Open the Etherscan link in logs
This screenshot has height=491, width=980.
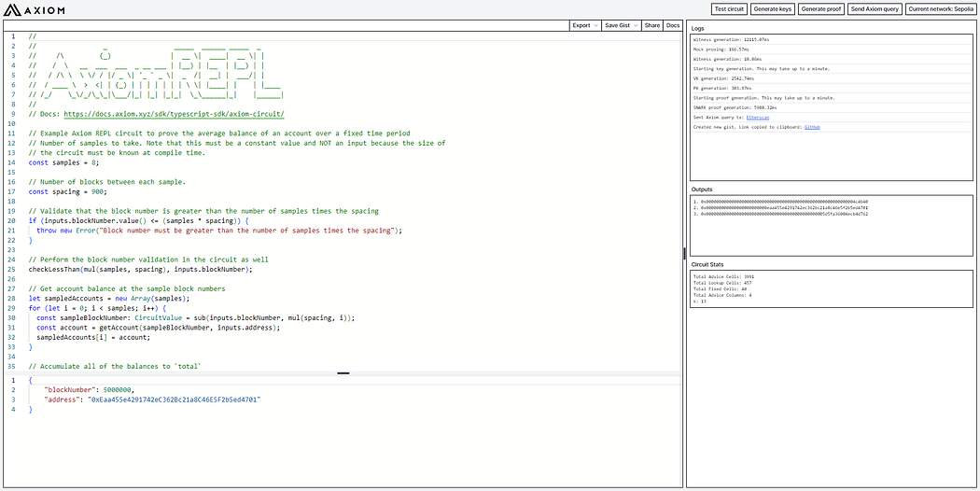click(758, 117)
